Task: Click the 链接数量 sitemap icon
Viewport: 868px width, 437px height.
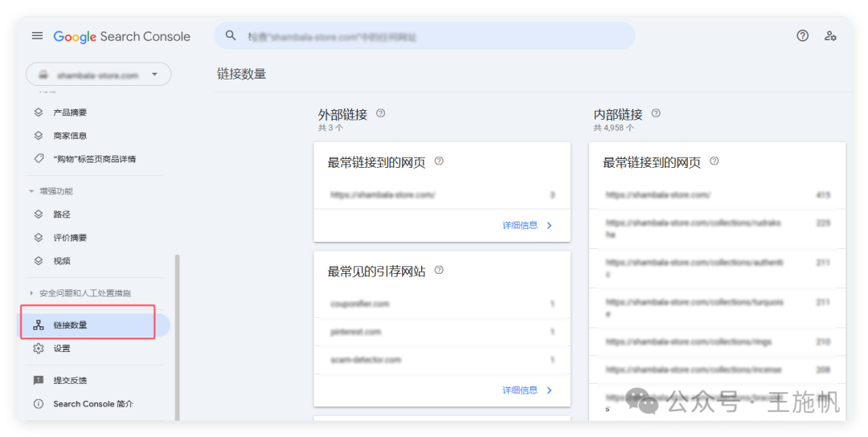Action: coord(39,325)
